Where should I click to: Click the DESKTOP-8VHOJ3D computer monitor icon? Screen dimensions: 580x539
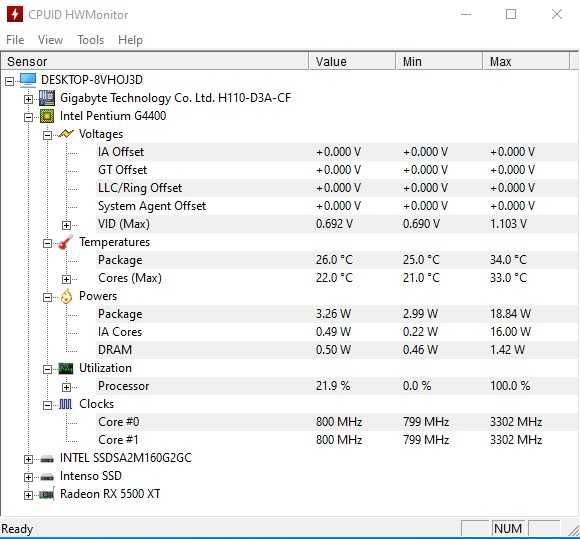point(28,80)
